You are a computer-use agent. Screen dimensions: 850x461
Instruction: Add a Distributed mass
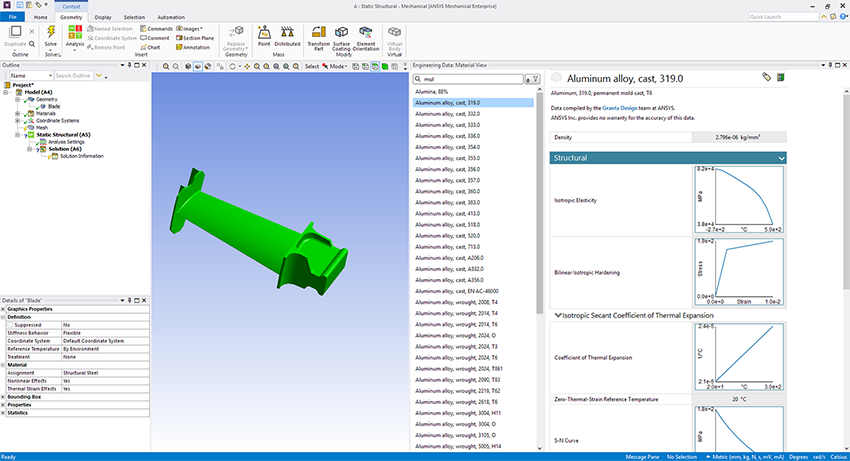point(287,36)
